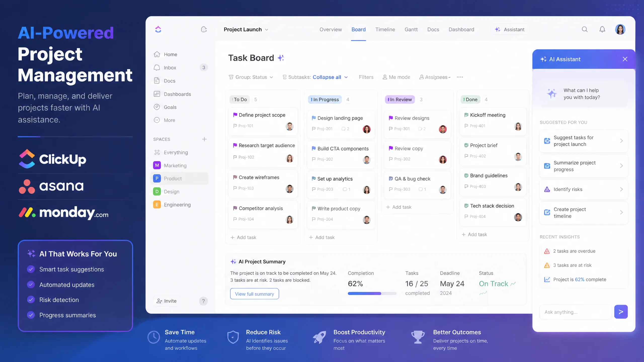Expand Summarize project progress suggestion
The image size is (644, 362).
point(584,166)
